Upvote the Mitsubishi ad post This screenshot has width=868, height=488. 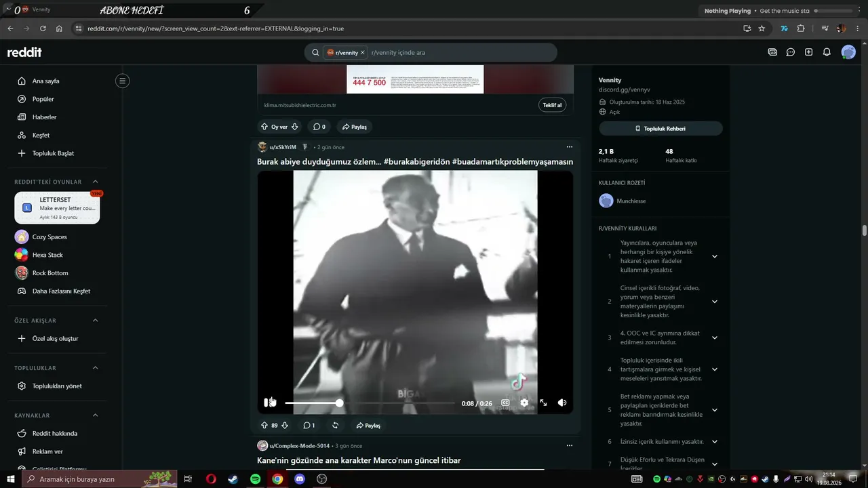click(x=264, y=127)
